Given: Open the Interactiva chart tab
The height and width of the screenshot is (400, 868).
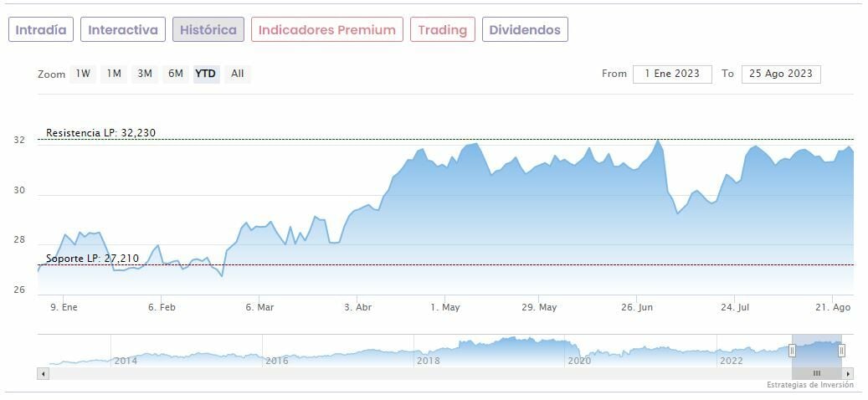Looking at the screenshot, I should (x=123, y=30).
